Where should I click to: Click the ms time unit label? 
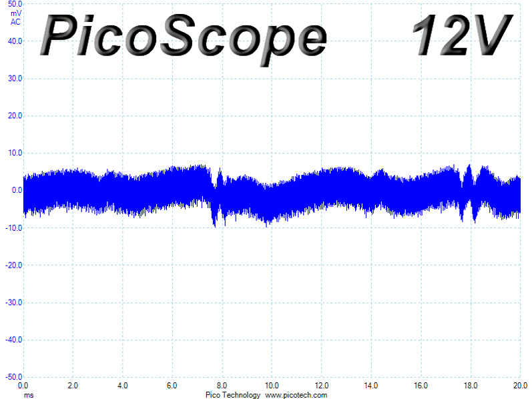coord(29,395)
